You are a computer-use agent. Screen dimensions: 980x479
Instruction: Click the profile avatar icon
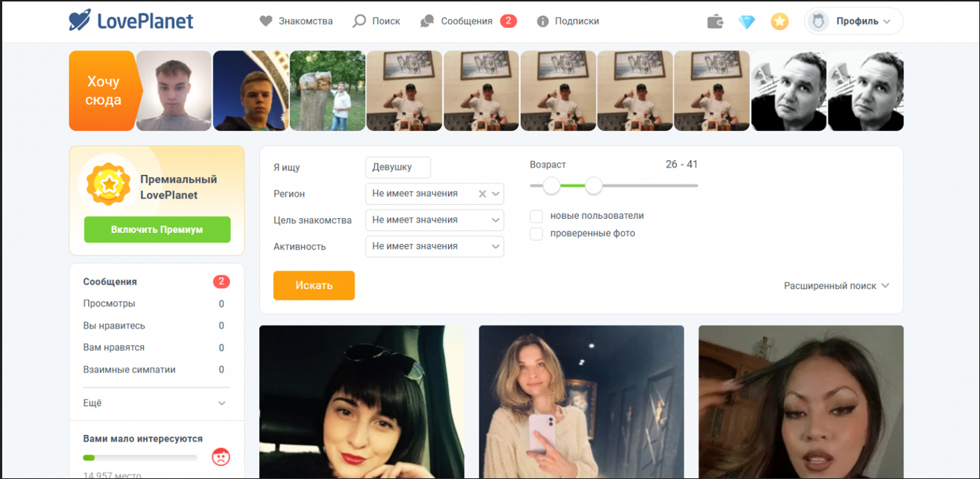818,21
